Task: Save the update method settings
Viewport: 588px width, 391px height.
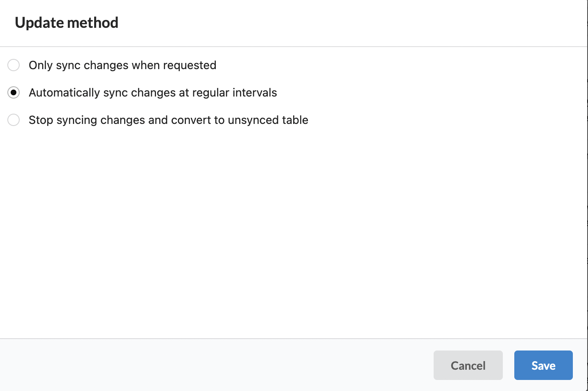Action: point(543,365)
